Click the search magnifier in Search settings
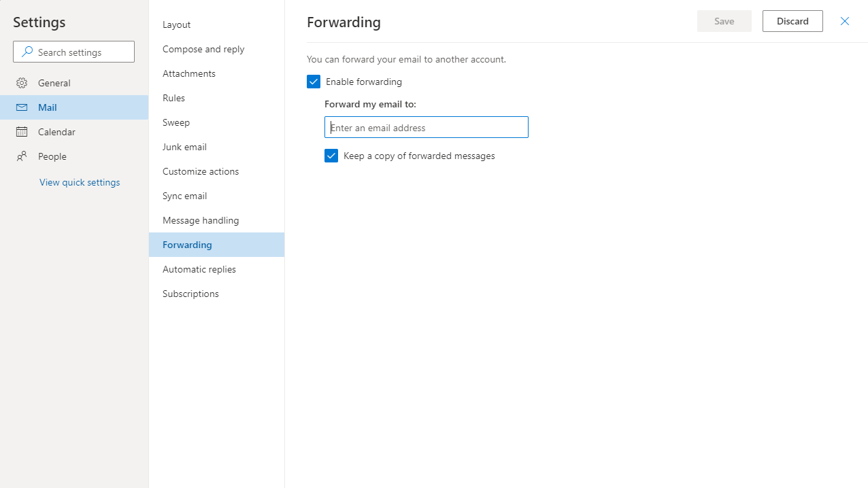Screen dimensions: 868x488 [28, 52]
